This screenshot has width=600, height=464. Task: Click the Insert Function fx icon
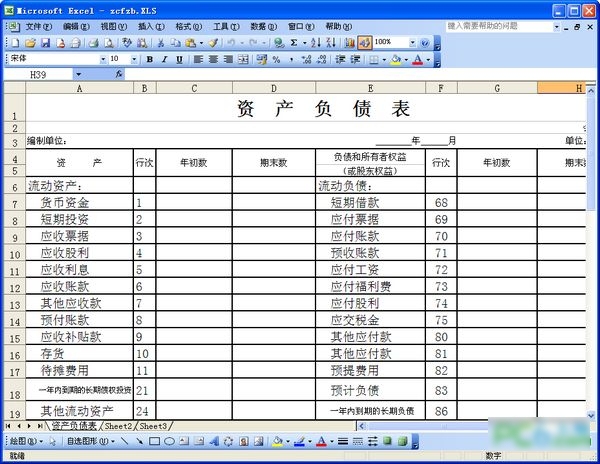(x=119, y=75)
